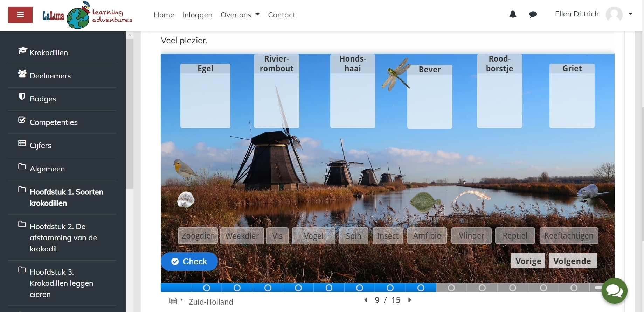Open the LaLuna learning adventures logo

pyautogui.click(x=87, y=15)
